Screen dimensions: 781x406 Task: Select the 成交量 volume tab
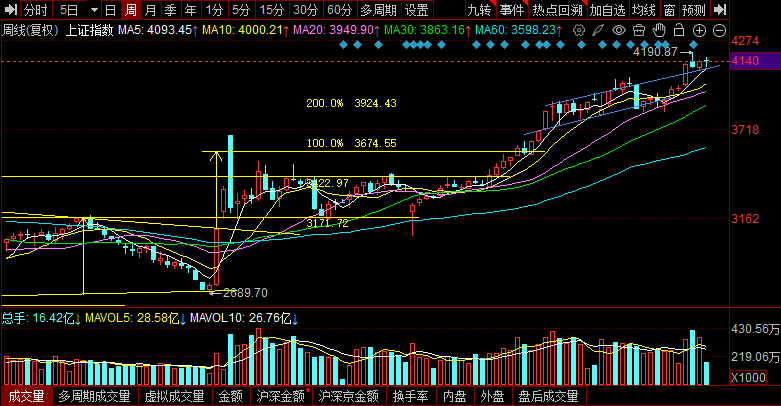26,397
